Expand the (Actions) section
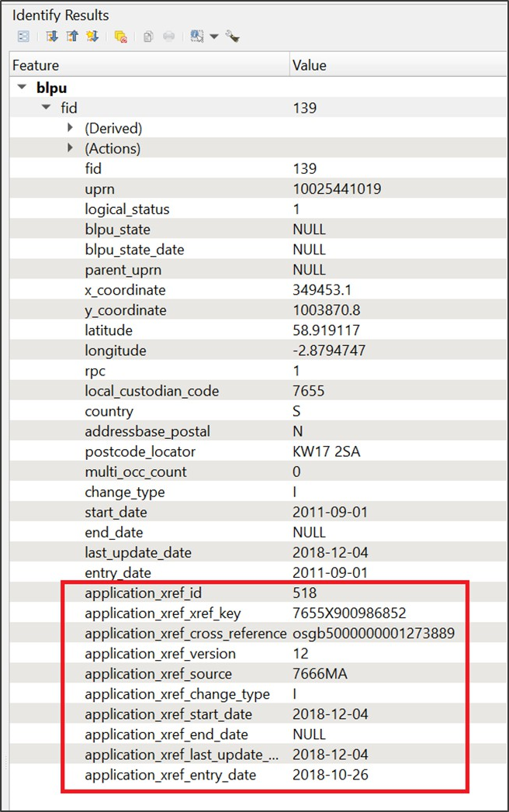This screenshot has height=812, width=509. pyautogui.click(x=70, y=148)
